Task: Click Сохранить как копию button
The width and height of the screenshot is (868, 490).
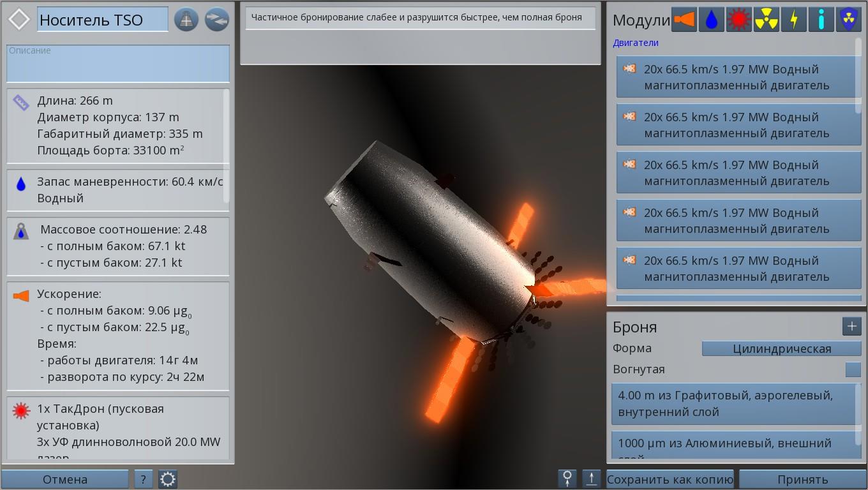Action: click(670, 479)
